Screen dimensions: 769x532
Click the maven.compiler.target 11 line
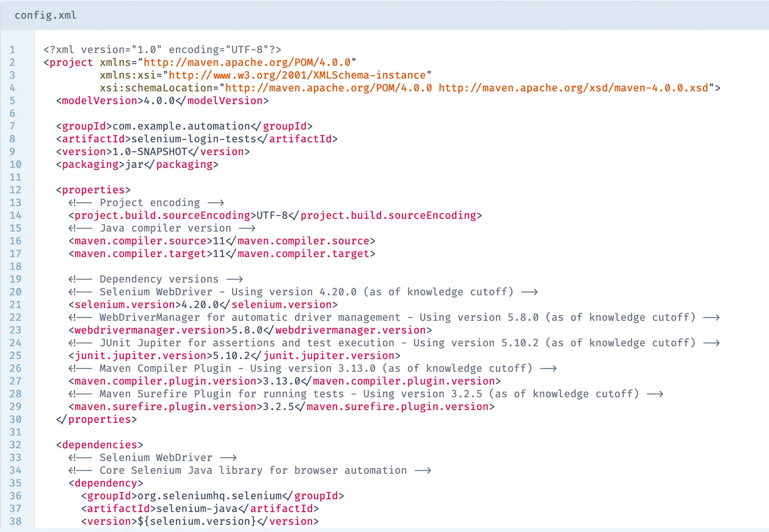222,254
